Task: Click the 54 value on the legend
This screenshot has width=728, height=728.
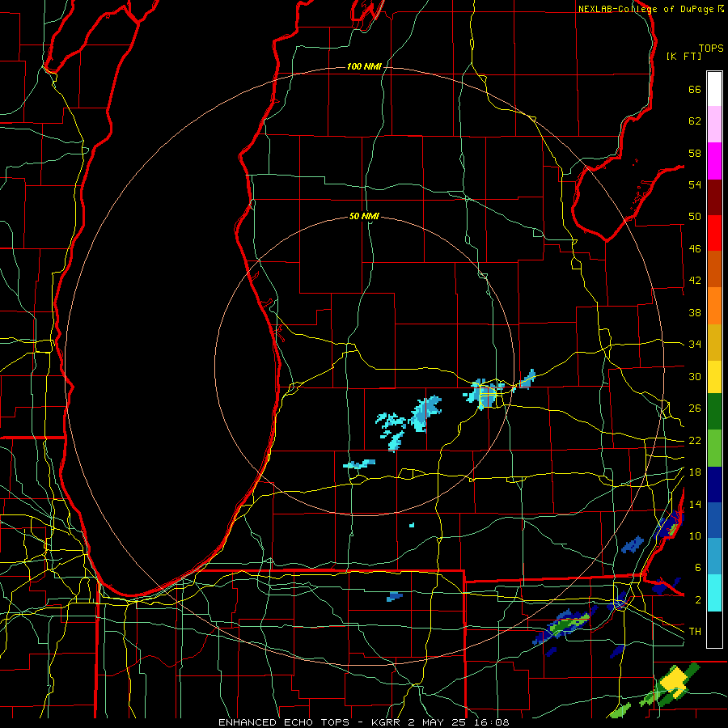Action: 695,184
